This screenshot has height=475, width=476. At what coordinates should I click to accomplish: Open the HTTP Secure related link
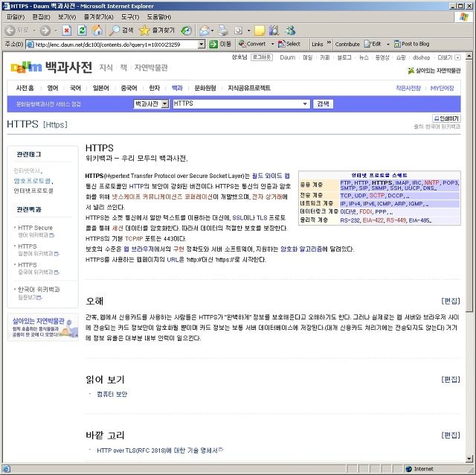coord(35,228)
